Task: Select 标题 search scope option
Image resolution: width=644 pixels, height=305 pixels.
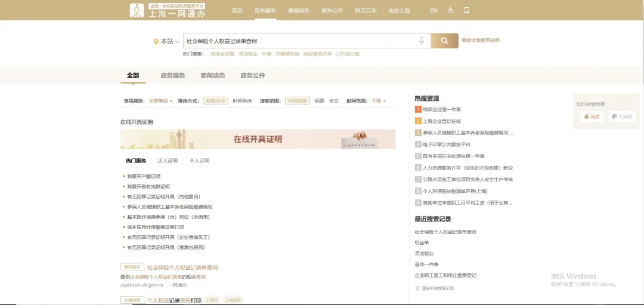Action: coord(319,101)
